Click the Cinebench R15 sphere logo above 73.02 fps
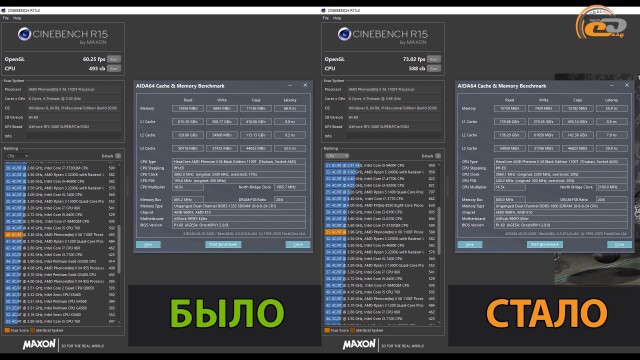640x360 pixels. (x=344, y=34)
